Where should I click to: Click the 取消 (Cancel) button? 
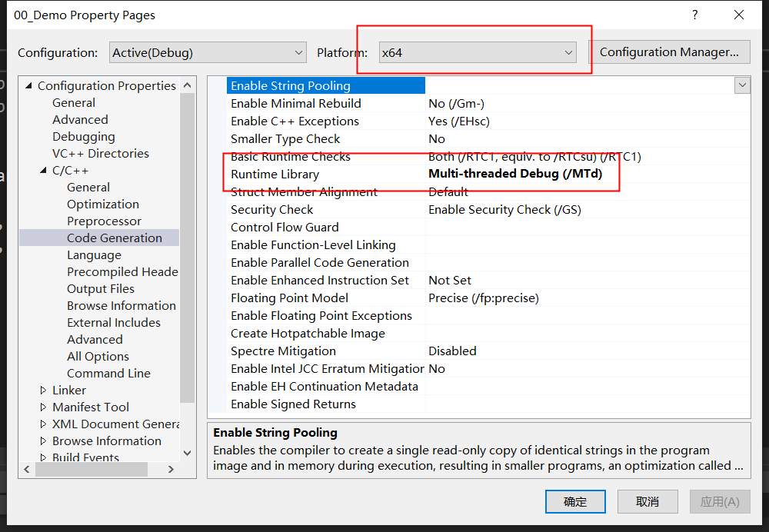[x=647, y=501]
